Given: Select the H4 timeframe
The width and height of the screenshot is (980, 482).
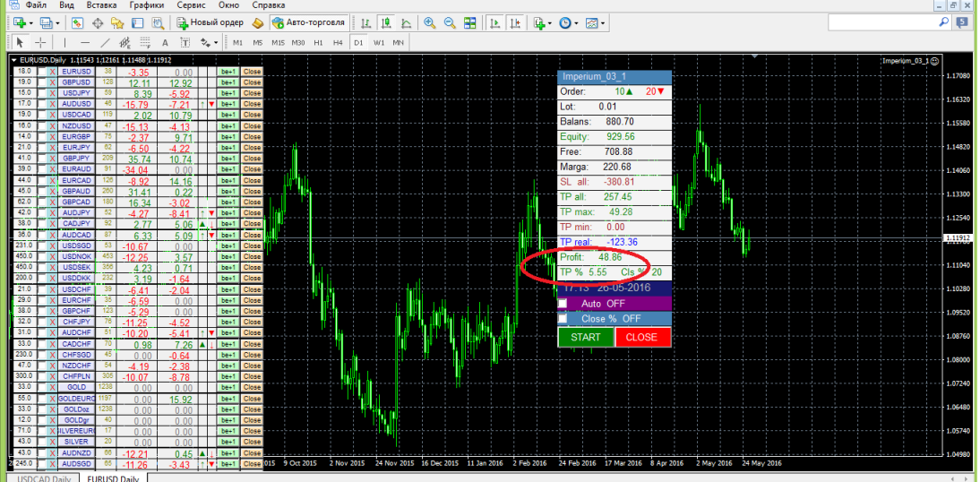Looking at the screenshot, I should pos(338,42).
